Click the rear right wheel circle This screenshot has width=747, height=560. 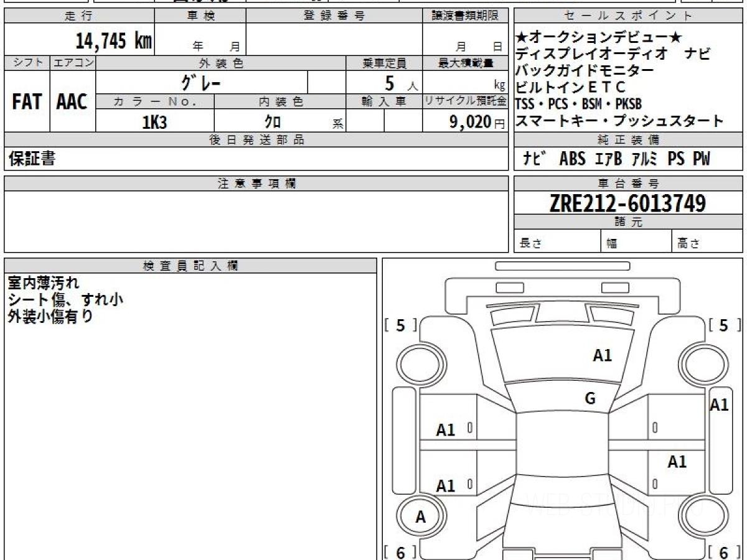click(704, 517)
